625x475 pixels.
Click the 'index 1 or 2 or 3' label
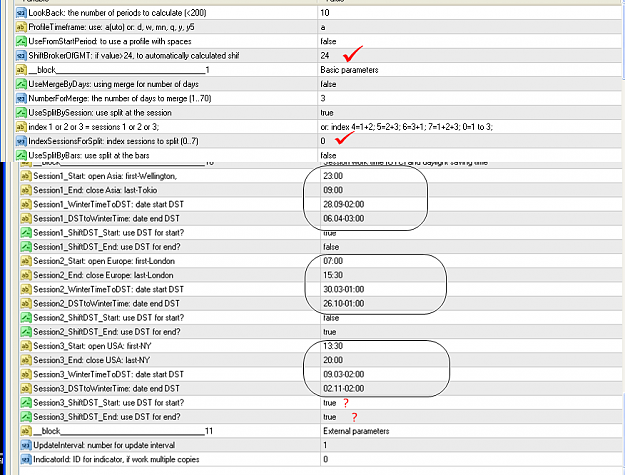94,127
